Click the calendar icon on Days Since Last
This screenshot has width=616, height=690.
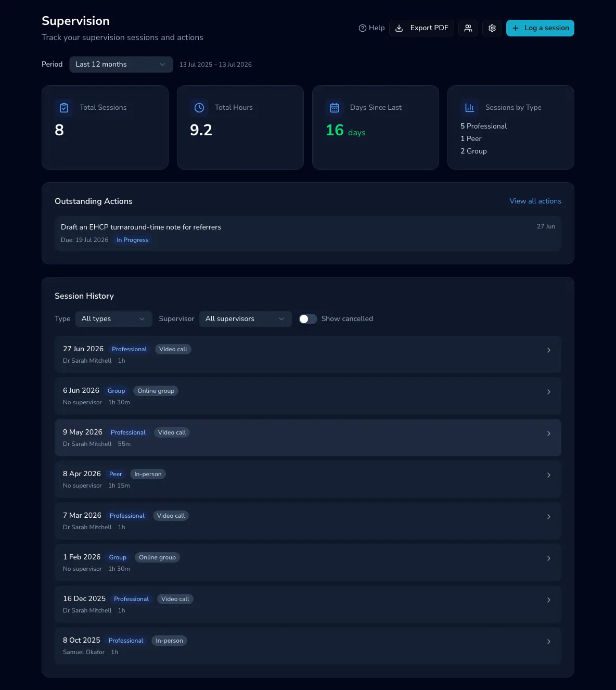[x=335, y=108]
